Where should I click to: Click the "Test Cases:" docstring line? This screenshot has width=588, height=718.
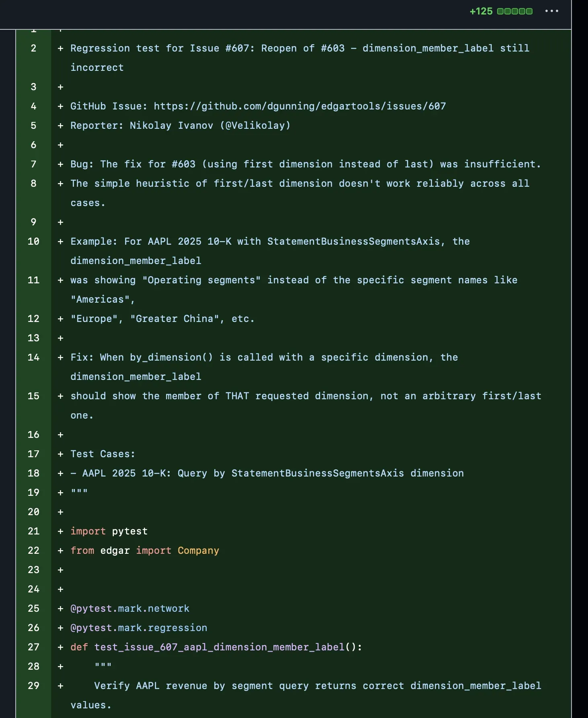tap(103, 454)
